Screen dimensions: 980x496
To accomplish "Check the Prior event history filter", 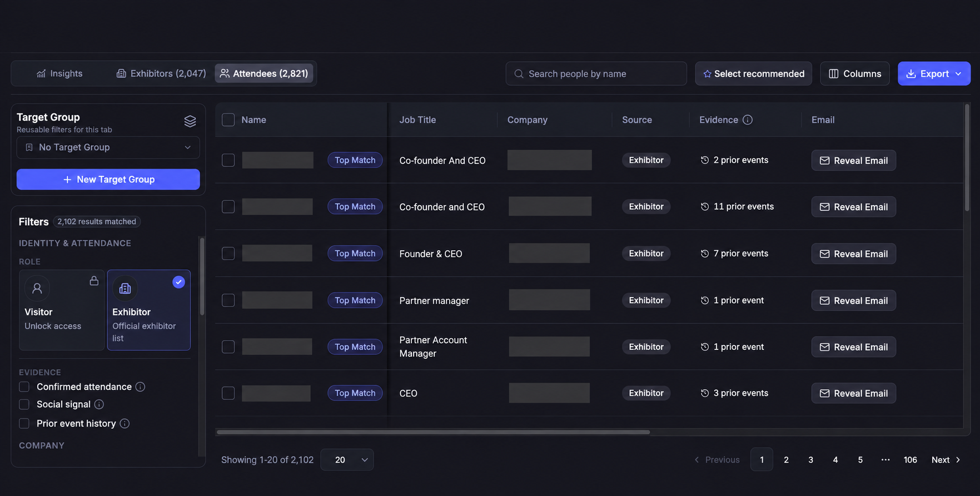I will (x=24, y=424).
